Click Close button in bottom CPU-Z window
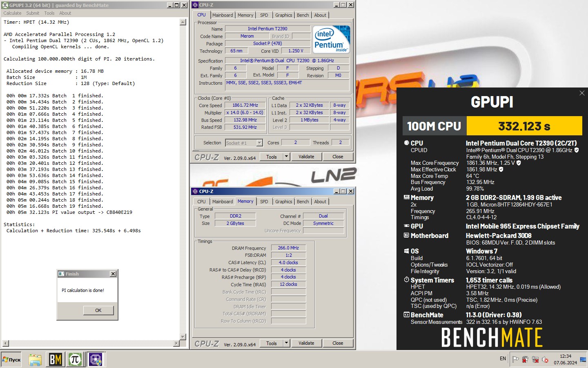This screenshot has height=368, width=588. 338,343
